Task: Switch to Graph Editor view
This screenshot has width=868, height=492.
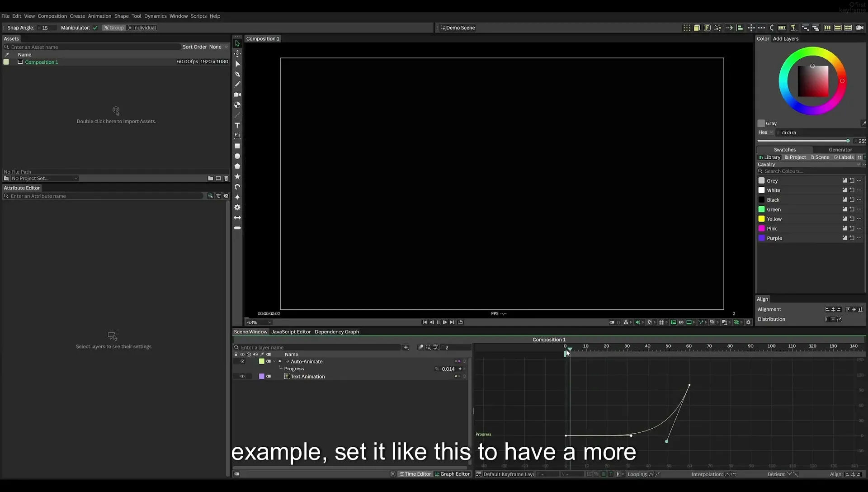Action: pos(452,474)
